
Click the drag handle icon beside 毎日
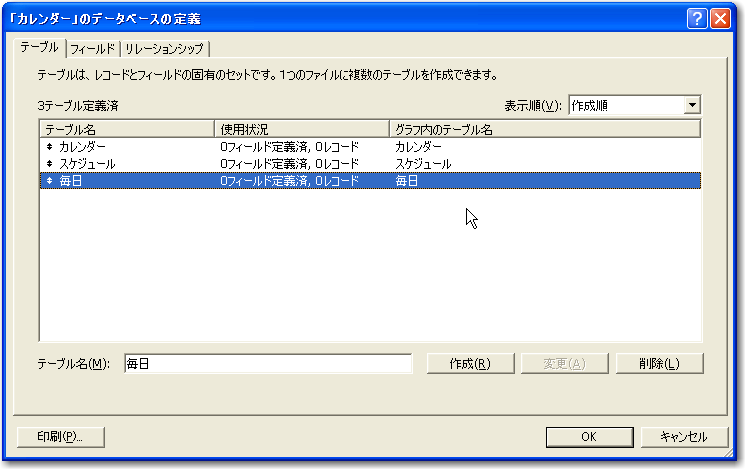coord(50,181)
